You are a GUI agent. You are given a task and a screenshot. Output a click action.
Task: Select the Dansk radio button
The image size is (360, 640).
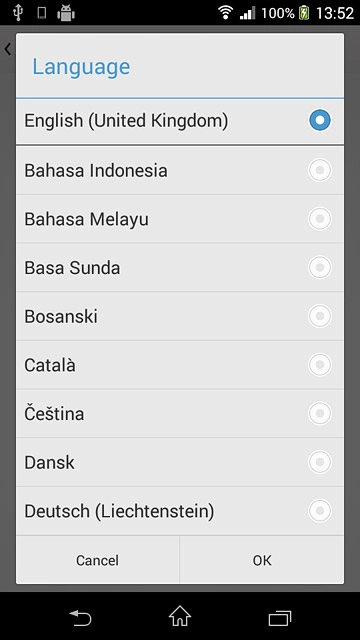(x=320, y=462)
